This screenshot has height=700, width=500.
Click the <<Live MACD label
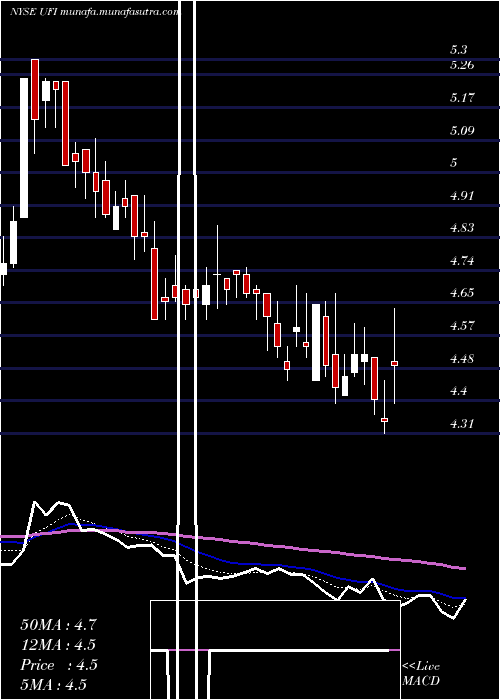click(421, 674)
